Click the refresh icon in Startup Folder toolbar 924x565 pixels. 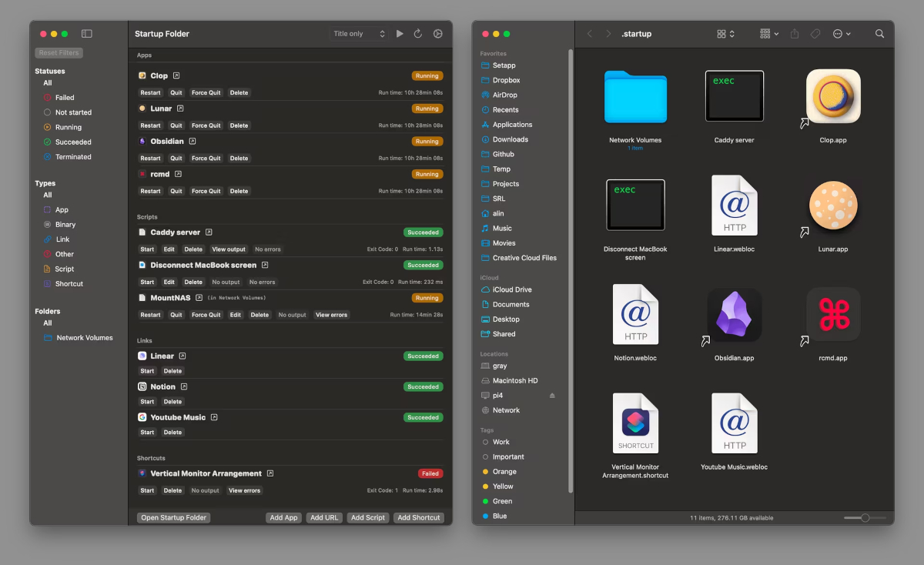(418, 34)
